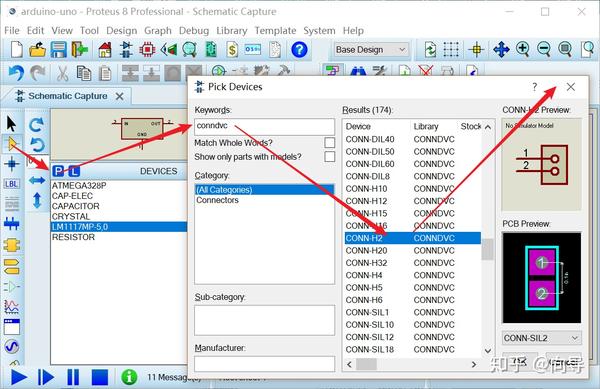The height and width of the screenshot is (389, 600).
Task: Click the P pick devices button
Action: [58, 171]
